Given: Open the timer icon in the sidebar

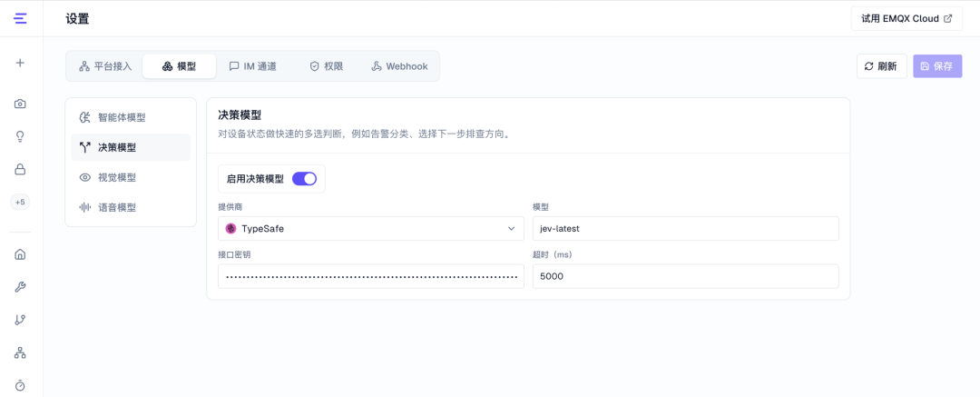Looking at the screenshot, I should [20, 385].
